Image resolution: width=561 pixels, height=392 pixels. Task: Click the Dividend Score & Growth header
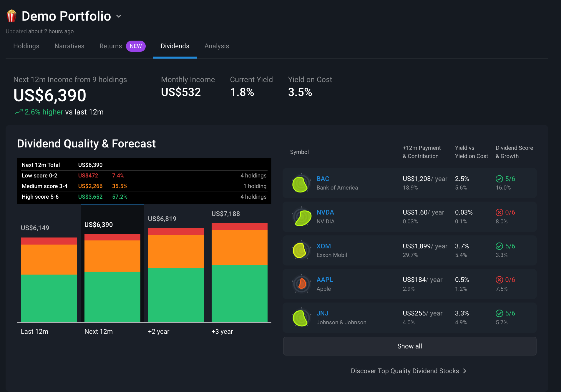[514, 152]
